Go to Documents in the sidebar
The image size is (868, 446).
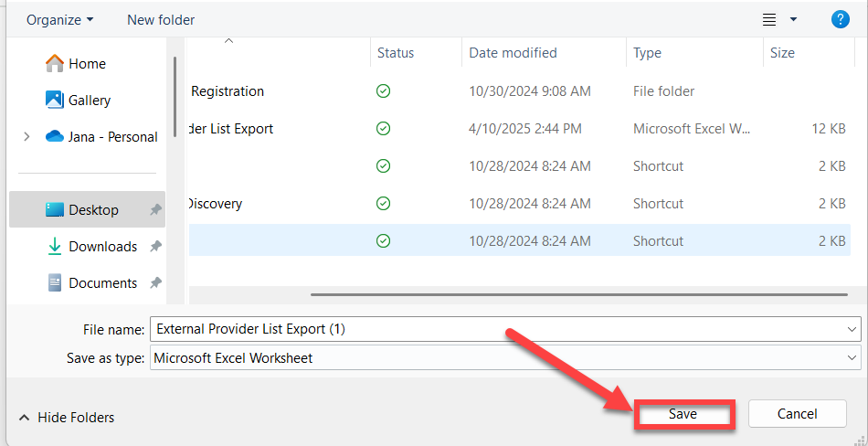(102, 283)
